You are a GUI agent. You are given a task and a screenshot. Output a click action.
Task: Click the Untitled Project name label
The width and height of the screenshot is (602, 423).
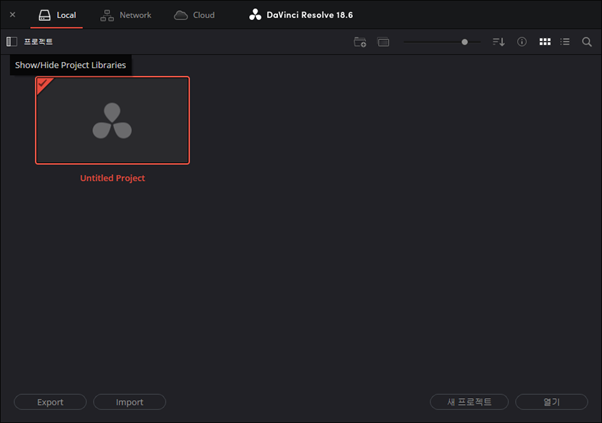coord(112,178)
